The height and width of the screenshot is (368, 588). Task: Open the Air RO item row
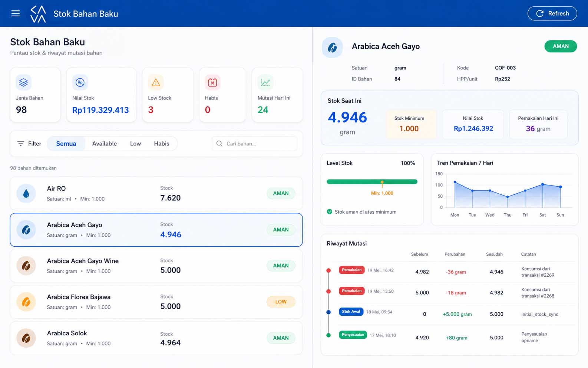tap(156, 193)
